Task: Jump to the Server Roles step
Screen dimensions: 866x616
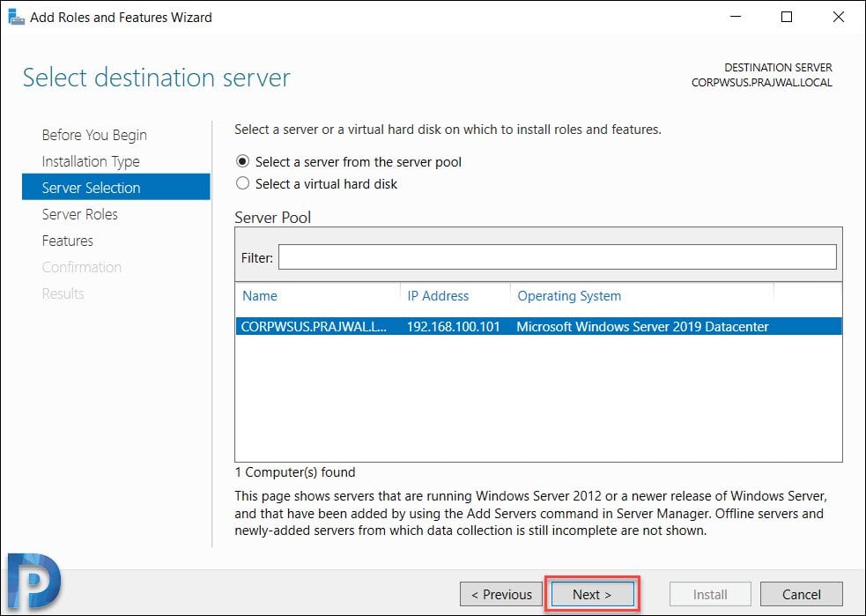Action: pos(80,214)
